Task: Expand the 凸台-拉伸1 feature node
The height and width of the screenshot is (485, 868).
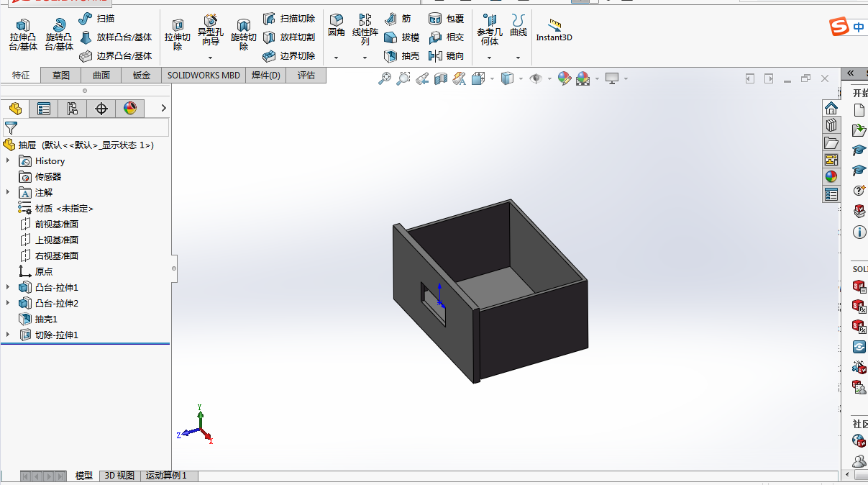Action: 8,287
